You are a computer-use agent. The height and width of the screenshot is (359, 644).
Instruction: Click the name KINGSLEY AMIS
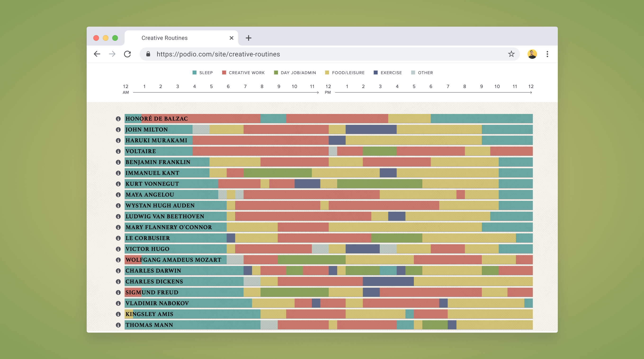point(149,314)
